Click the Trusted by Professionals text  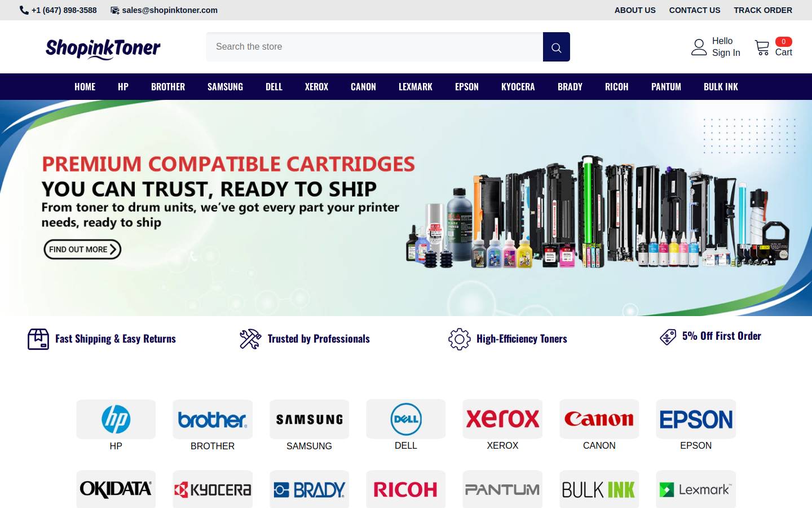point(319,339)
